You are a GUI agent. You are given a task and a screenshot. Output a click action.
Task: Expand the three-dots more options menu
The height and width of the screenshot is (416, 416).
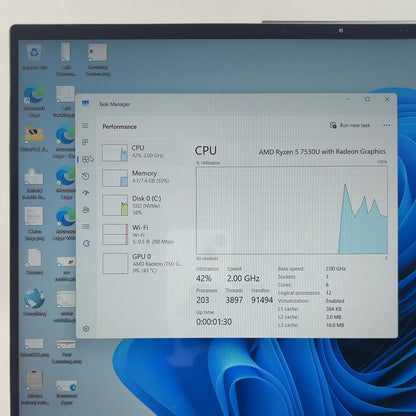pyautogui.click(x=387, y=125)
